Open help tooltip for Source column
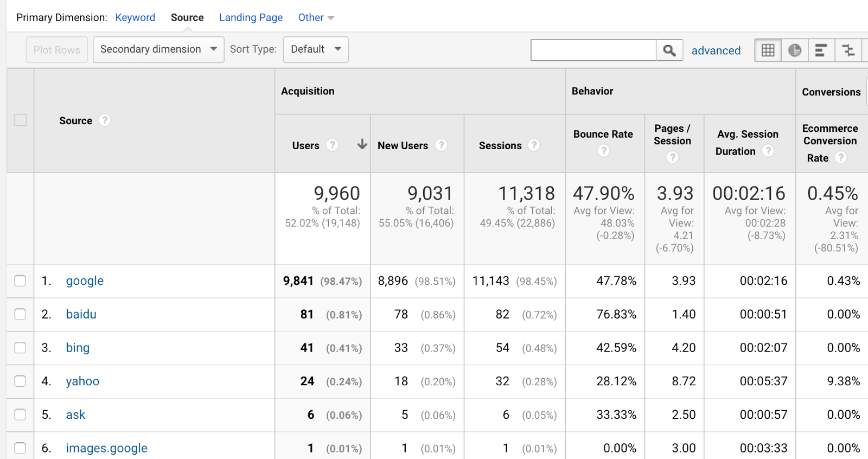 [105, 120]
